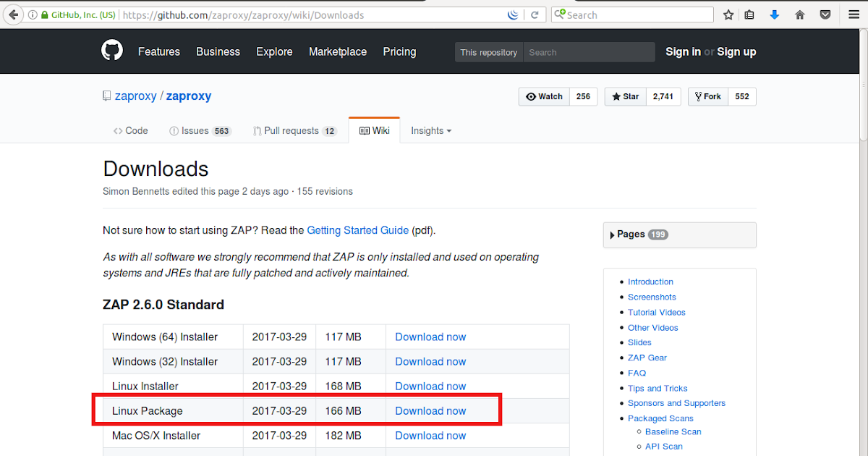
Task: Switch to the Code tab
Action: tap(130, 130)
